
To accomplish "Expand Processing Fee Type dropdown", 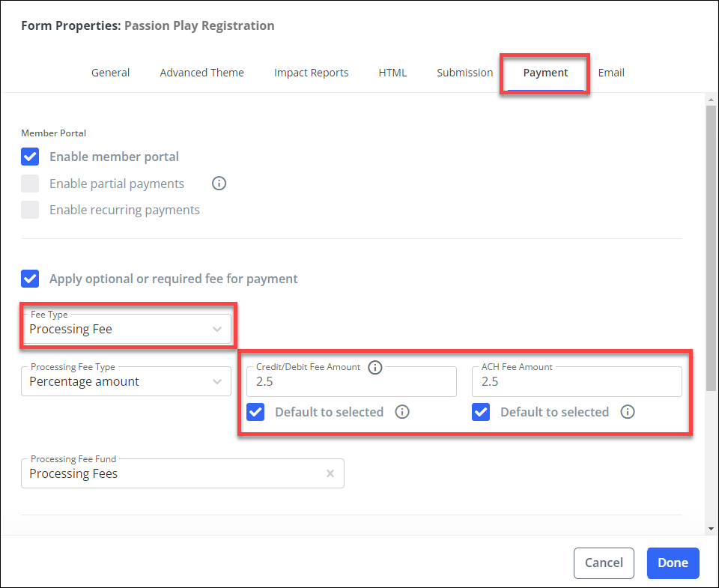I will point(126,381).
